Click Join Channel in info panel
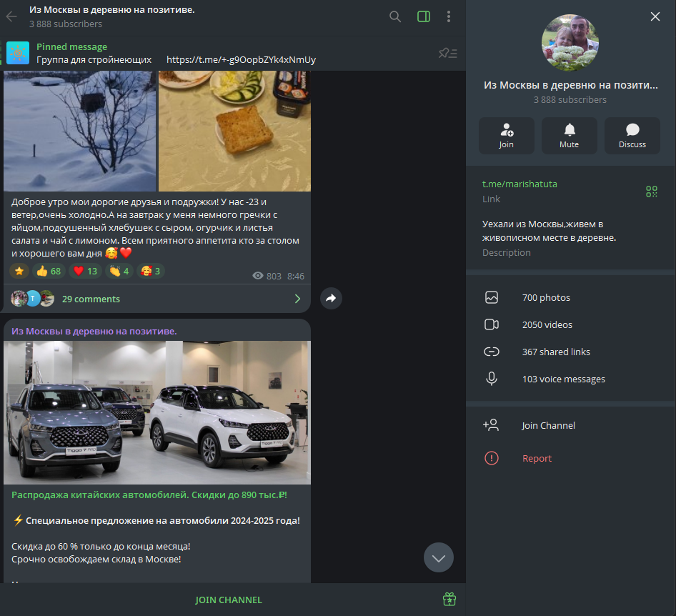Image resolution: width=676 pixels, height=616 pixels. tap(570, 425)
